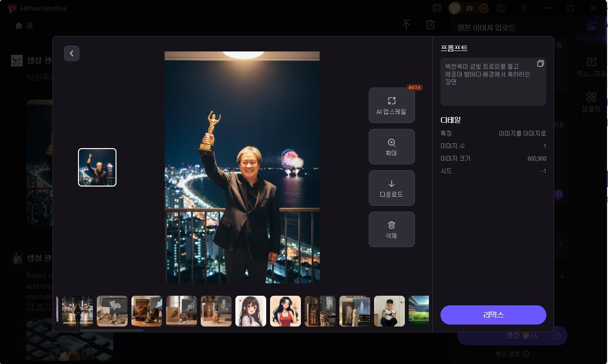Screen dimensions: 608x364
Task: Select the 이미지-이미지 sidebar tool
Action: (591, 29)
